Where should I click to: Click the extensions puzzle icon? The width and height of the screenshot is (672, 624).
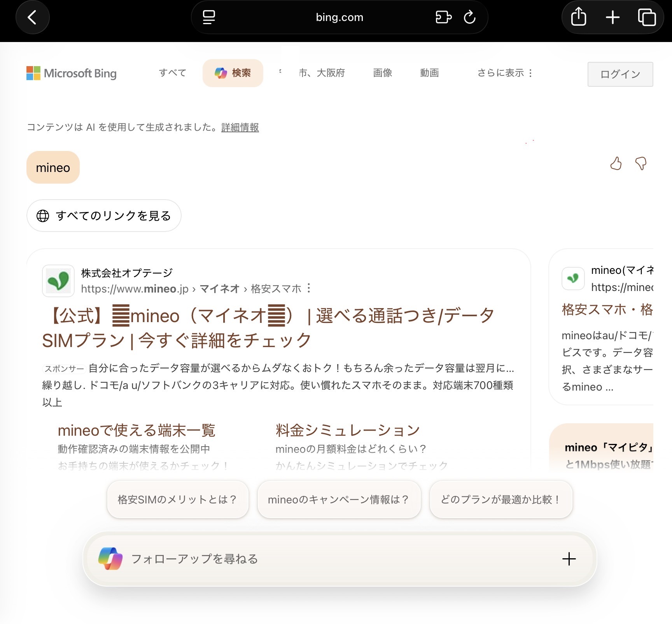[x=443, y=18]
